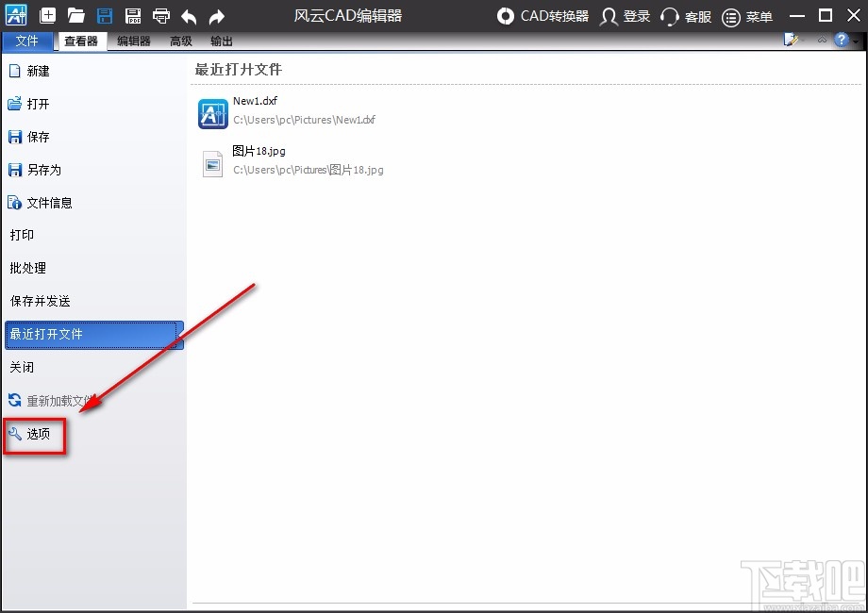
Task: Click the blue save disk icon
Action: click(105, 16)
